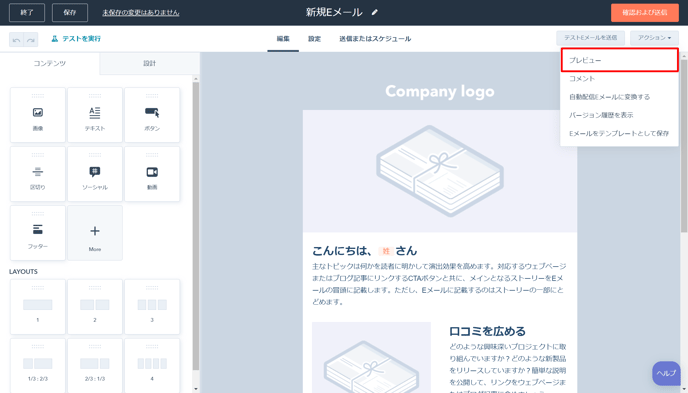Screen dimensions: 688x393
Task: Click 確認および送信 review and send button
Action: coord(645,12)
